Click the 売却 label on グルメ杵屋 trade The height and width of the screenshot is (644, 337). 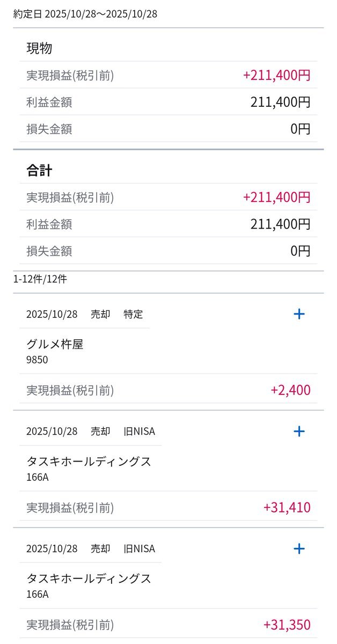[x=100, y=314]
